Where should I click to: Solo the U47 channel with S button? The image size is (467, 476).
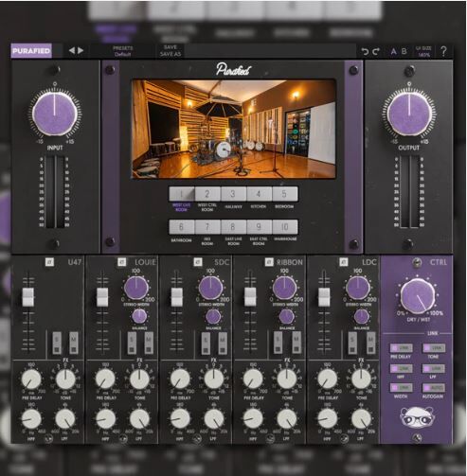57,343
